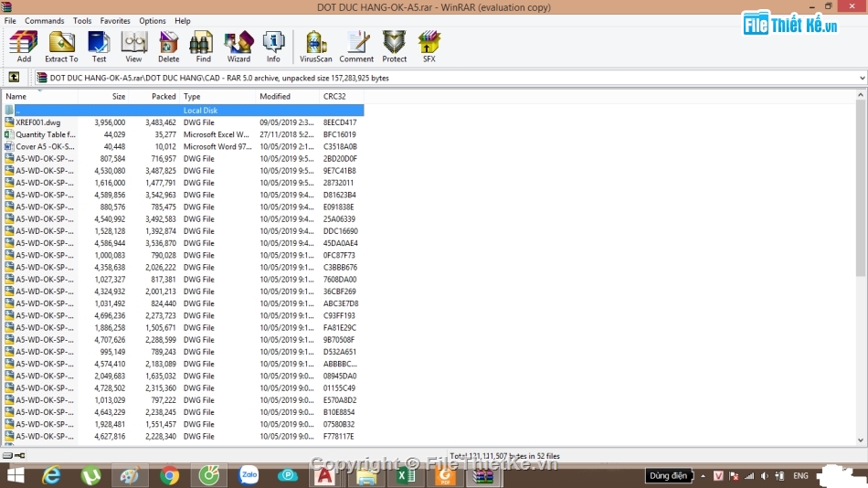Viewport: 868px width, 488px height.
Task: Click the Dùng điện power indicator
Action: (668, 476)
